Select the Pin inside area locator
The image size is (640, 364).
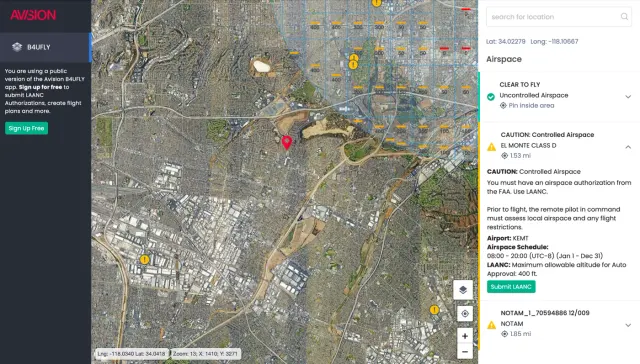[x=527, y=105]
